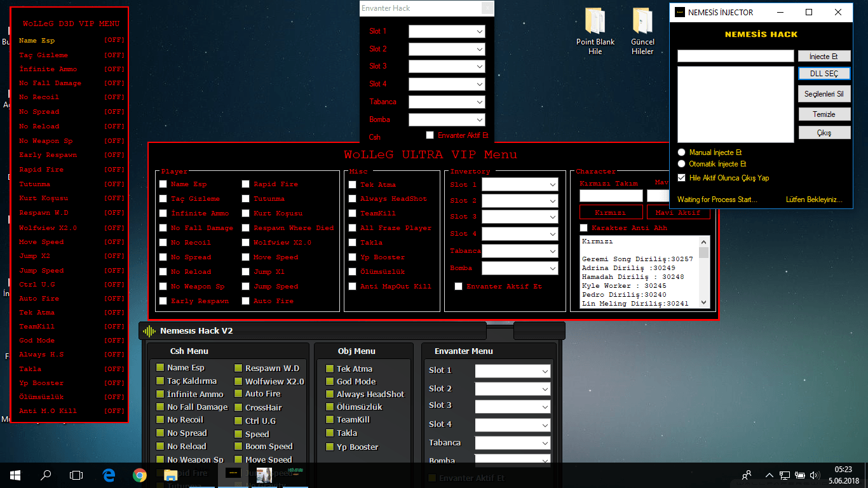The image size is (868, 488).
Task: Click the scroll down arrow in character list
Action: pos(703,302)
